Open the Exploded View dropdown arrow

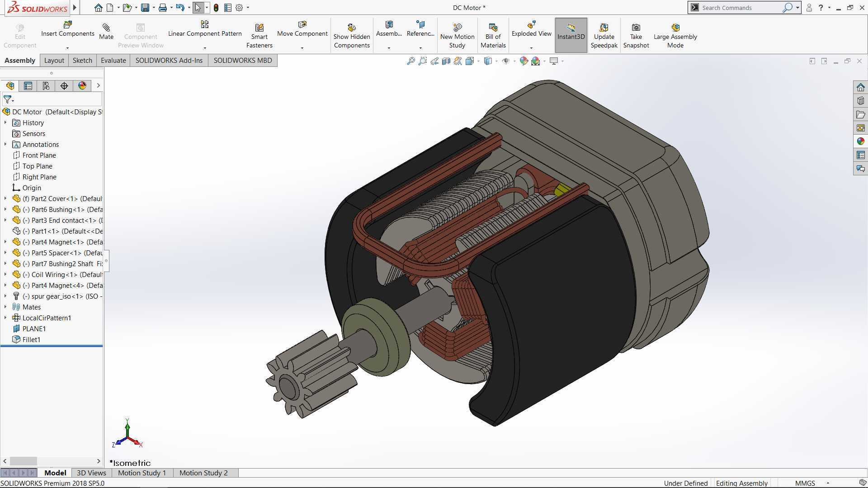pos(531,47)
